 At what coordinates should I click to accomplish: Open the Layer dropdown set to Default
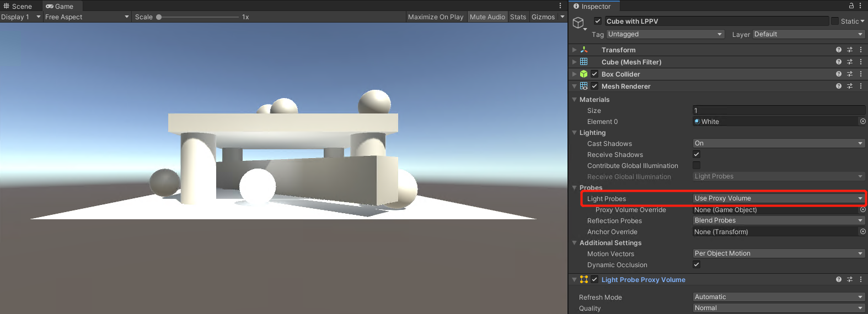(x=809, y=34)
